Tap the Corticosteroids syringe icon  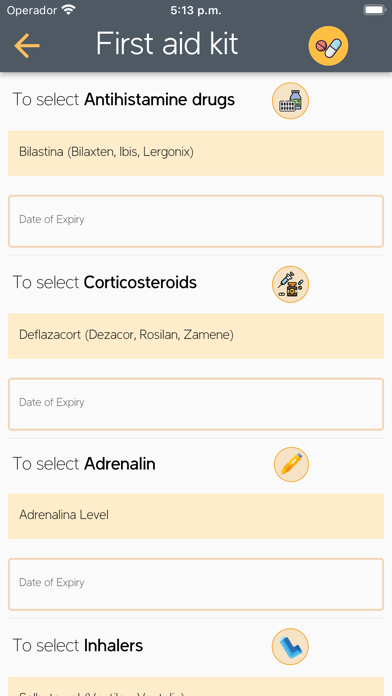click(x=290, y=284)
